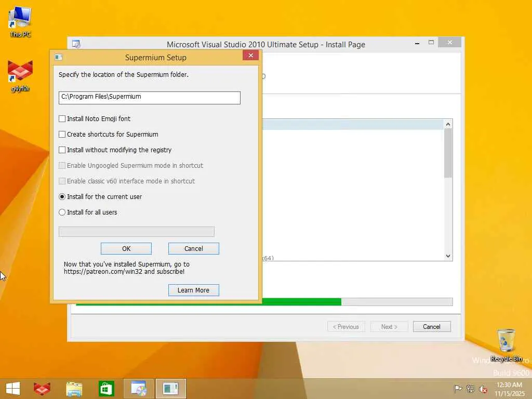Image resolution: width=532 pixels, height=399 pixels.
Task: Maximize the Visual Studio Setup window
Action: [431, 43]
